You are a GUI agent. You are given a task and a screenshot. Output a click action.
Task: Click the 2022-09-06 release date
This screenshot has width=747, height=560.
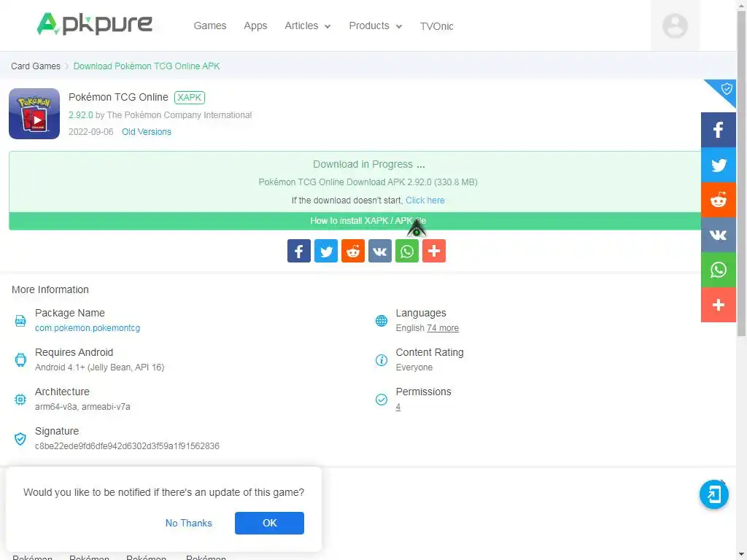tap(91, 132)
